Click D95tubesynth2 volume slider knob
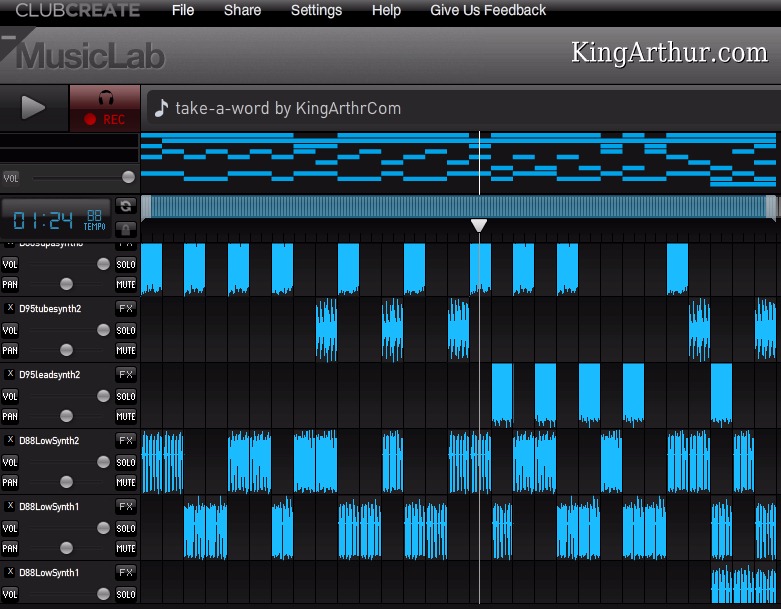Image resolution: width=781 pixels, height=609 pixels. pos(103,330)
